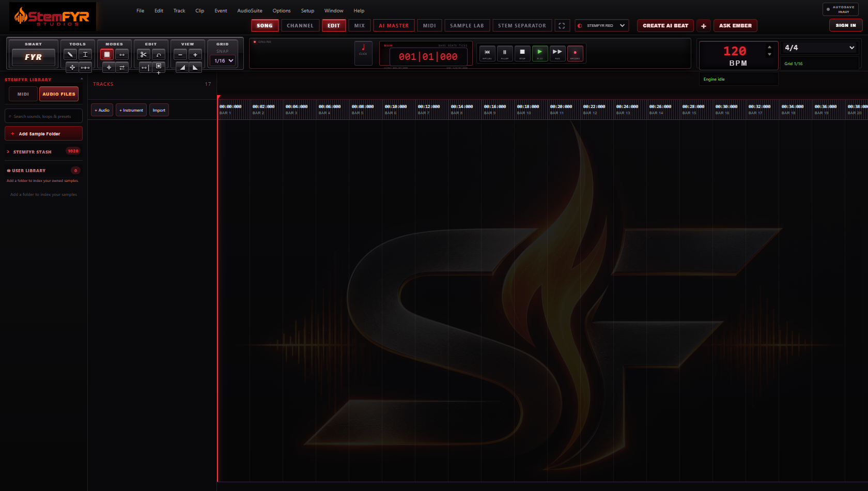The image size is (868, 491).
Task: Open the 4/4 time signature dropdown
Action: [819, 48]
